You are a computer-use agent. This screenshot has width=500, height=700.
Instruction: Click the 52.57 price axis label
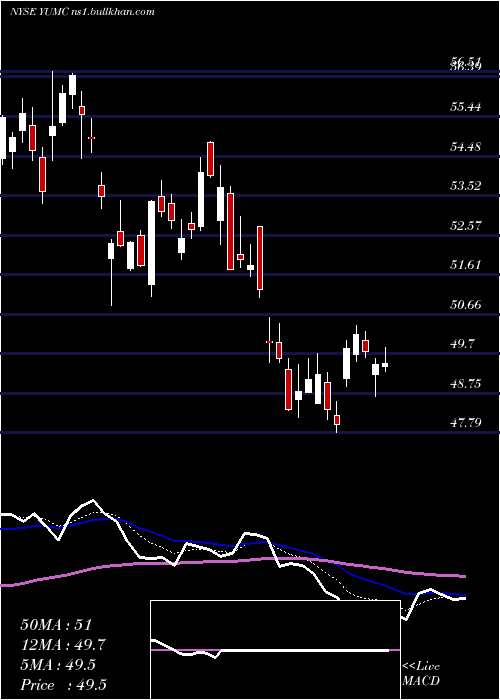pyautogui.click(x=466, y=225)
